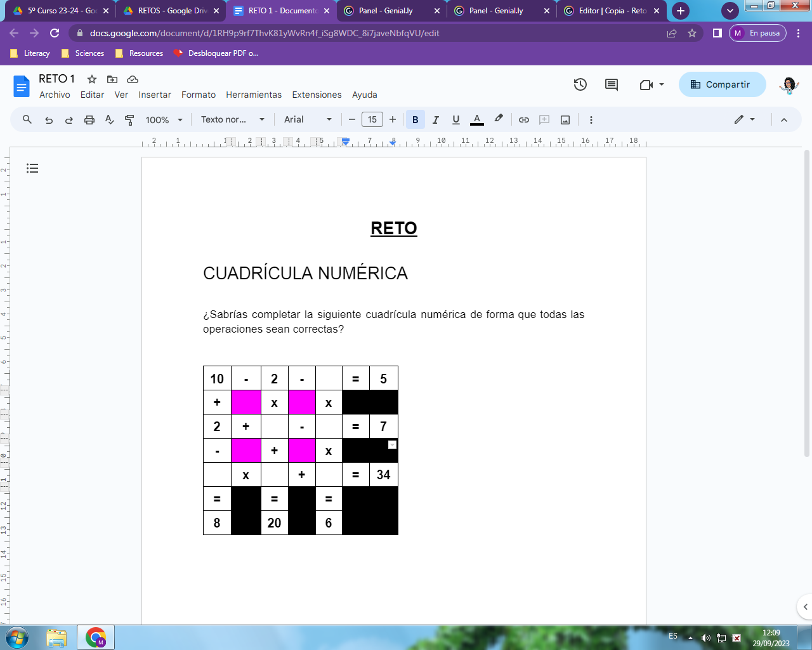Image resolution: width=812 pixels, height=650 pixels.
Task: Click the spelling and grammar check icon
Action: coord(110,119)
